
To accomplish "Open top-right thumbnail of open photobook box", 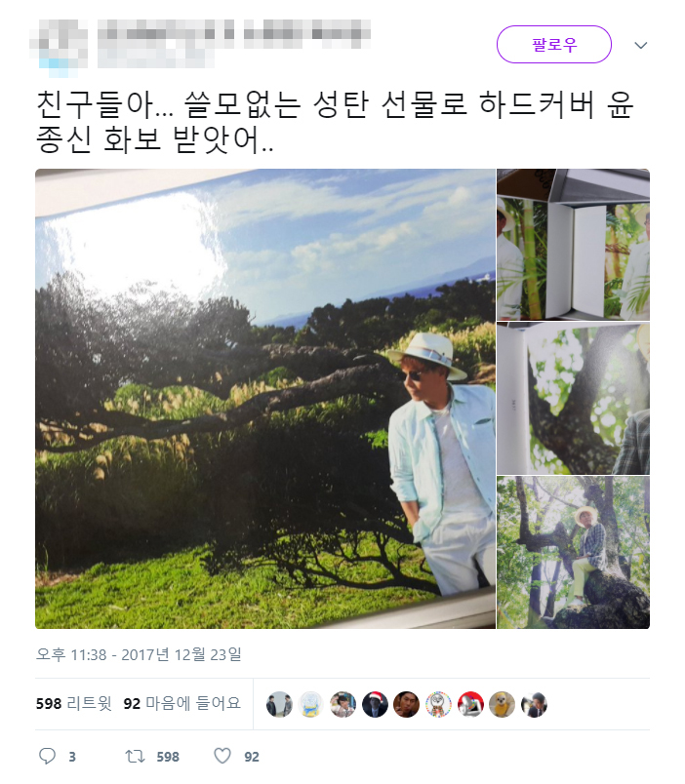I will coord(573,245).
